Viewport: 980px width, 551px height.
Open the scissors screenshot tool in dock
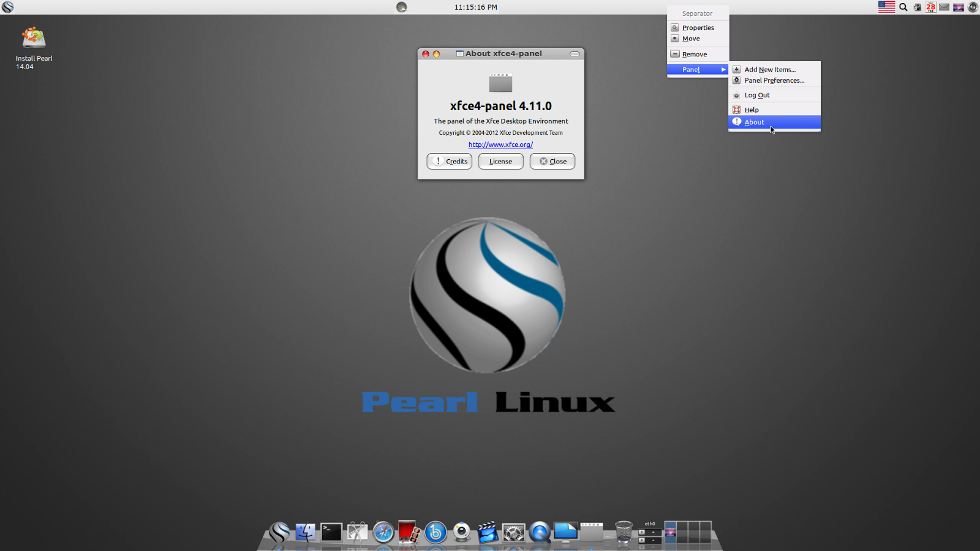click(357, 532)
